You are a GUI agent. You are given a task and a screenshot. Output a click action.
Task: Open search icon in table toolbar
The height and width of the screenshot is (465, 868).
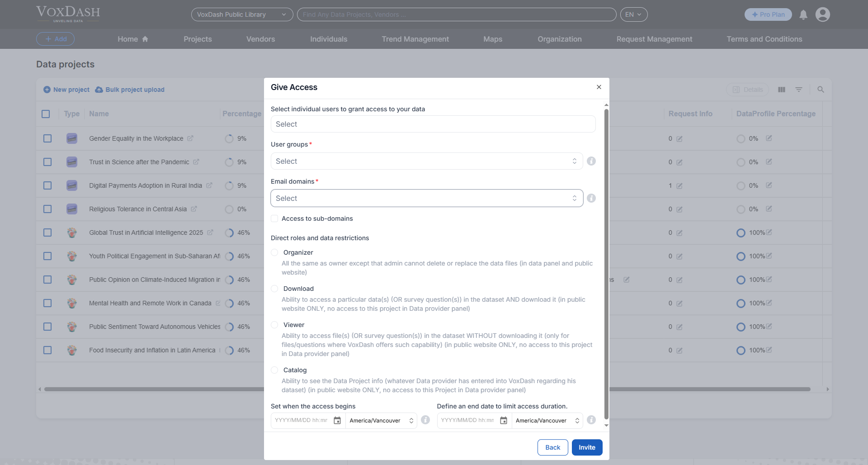pos(821,90)
